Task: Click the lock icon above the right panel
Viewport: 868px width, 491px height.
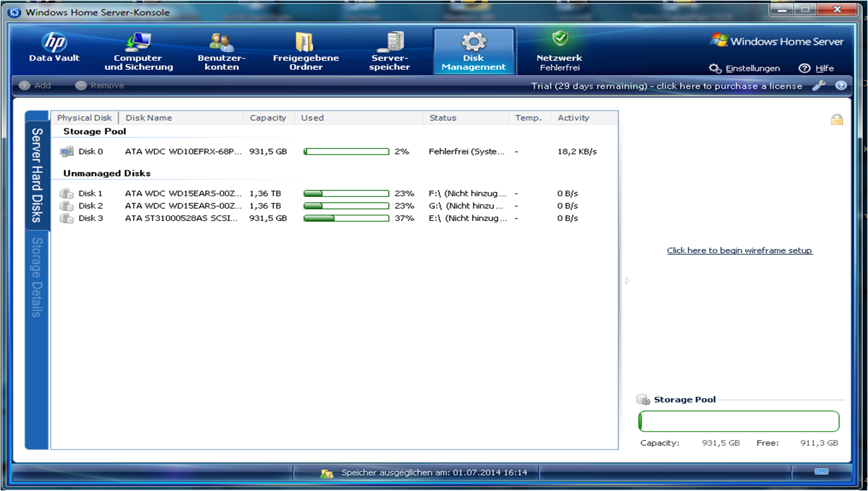Action: [x=837, y=119]
